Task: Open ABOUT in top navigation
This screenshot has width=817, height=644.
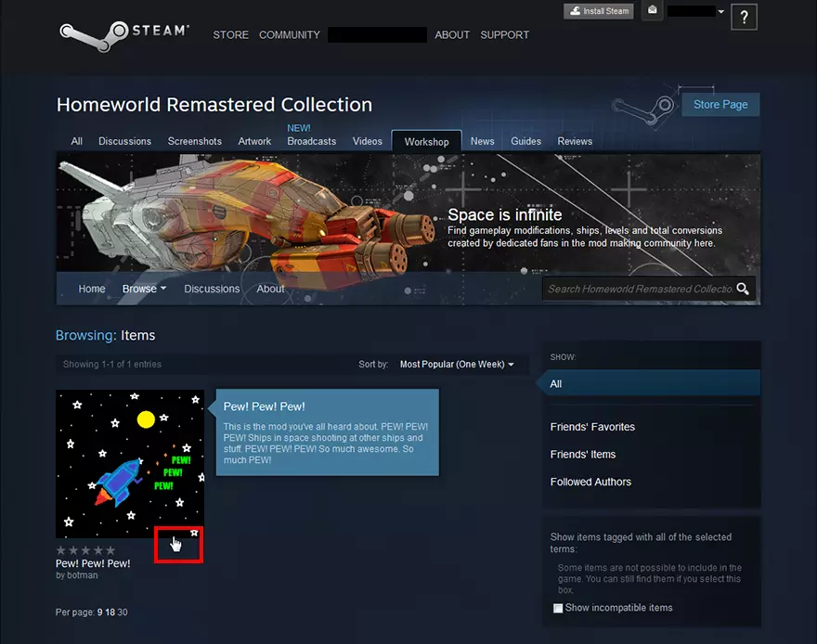Action: pos(452,35)
